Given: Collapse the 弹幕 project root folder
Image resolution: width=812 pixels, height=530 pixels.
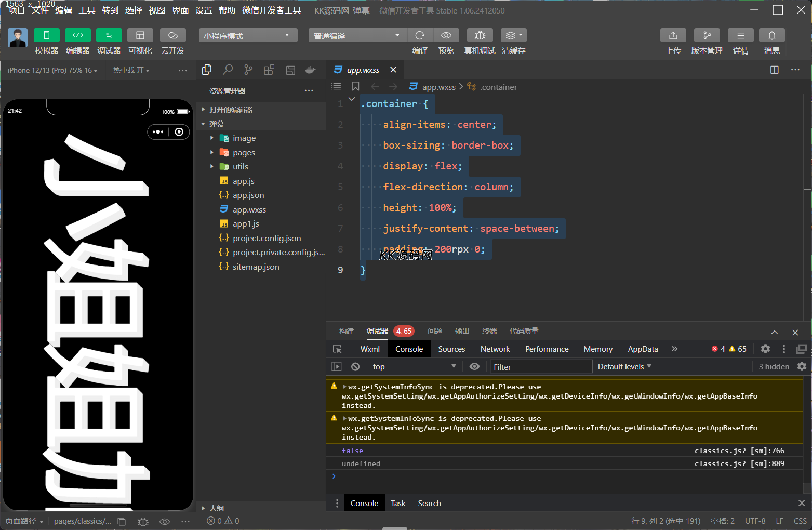Looking at the screenshot, I should point(261,124).
